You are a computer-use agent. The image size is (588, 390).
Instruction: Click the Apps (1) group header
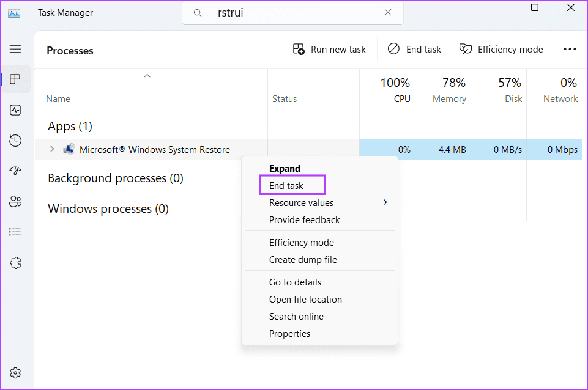70,127
